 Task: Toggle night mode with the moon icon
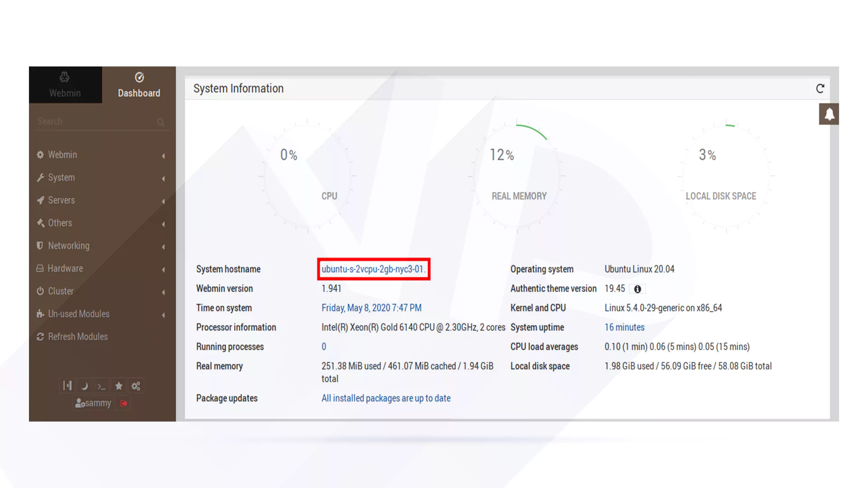click(x=85, y=386)
